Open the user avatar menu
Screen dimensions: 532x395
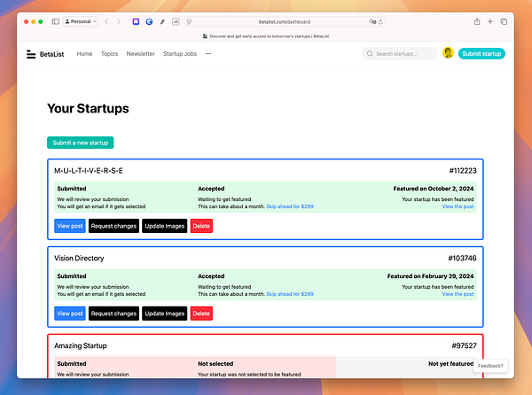pos(448,53)
